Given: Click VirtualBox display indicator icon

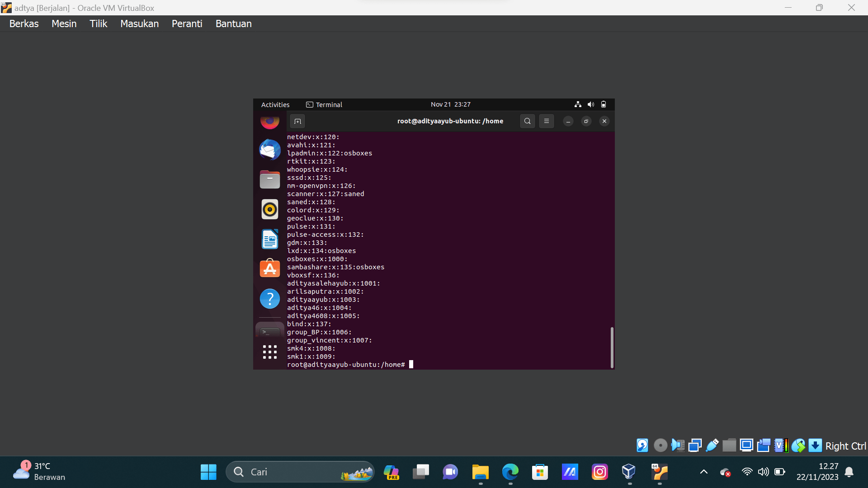Looking at the screenshot, I should [x=746, y=446].
